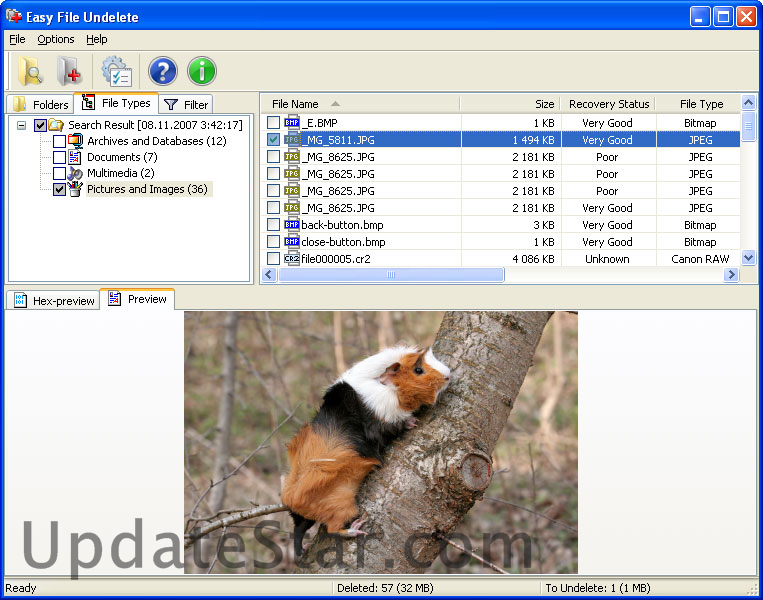This screenshot has height=600, width=763.
Task: Click the BMP icon of close-button.bmp
Action: point(291,242)
